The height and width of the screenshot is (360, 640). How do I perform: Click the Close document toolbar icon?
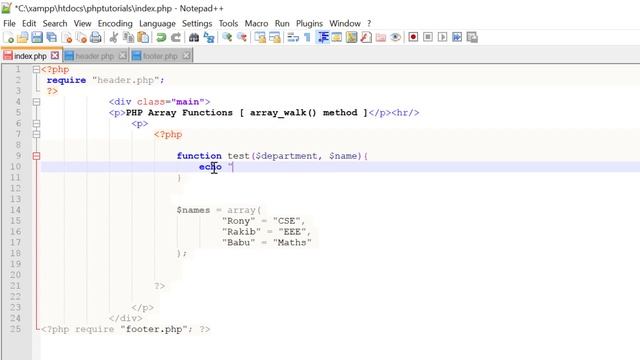coord(67,38)
